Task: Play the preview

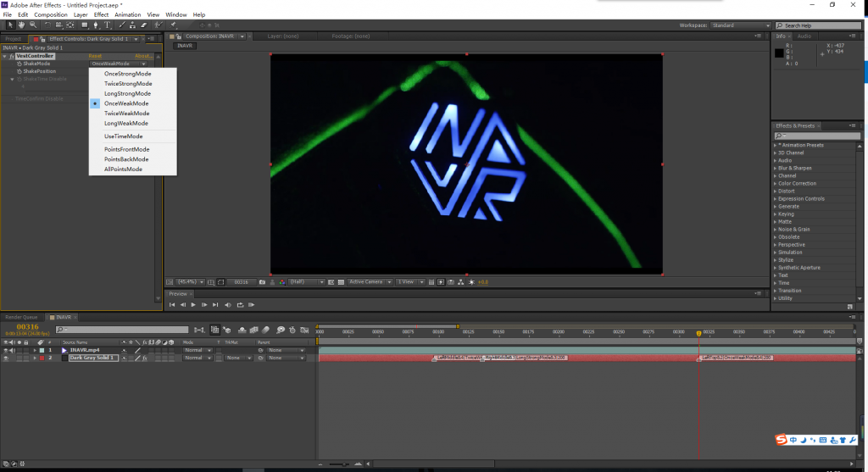Action: pyautogui.click(x=193, y=305)
